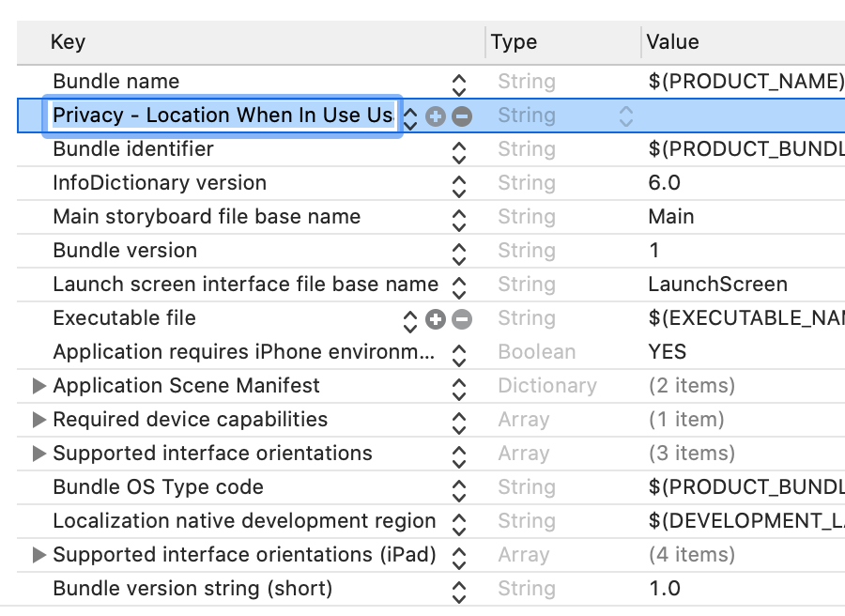The image size is (845, 616).
Task: Edit the Privacy key name field
Action: (223, 115)
